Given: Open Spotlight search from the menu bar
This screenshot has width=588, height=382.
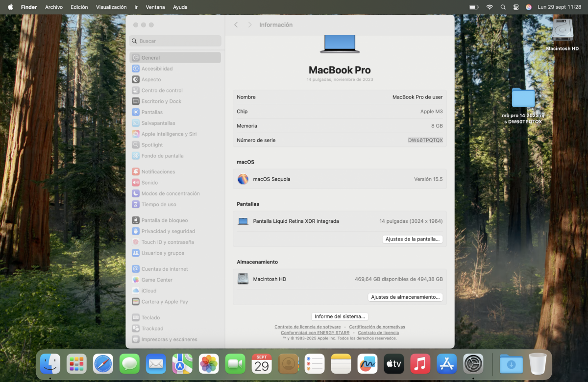Looking at the screenshot, I should tap(502, 7).
